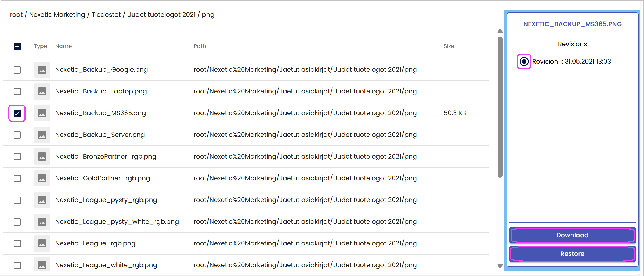Go to root in breadcrumb

16,14
